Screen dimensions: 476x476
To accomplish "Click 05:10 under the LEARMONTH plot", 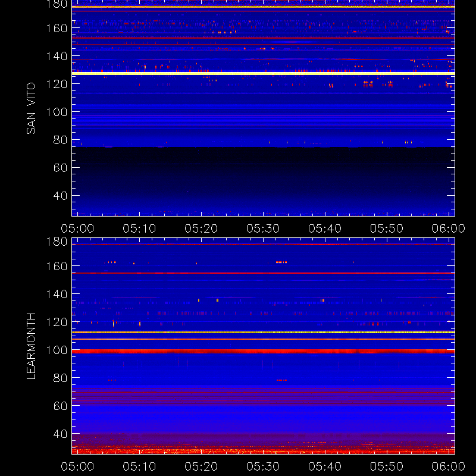I will [139, 466].
